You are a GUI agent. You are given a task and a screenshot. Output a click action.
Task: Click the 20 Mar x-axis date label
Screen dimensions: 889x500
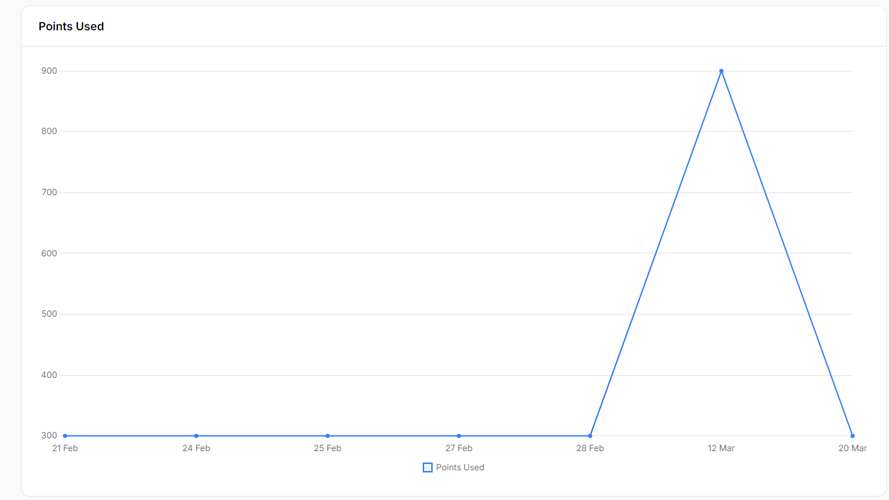(x=853, y=448)
